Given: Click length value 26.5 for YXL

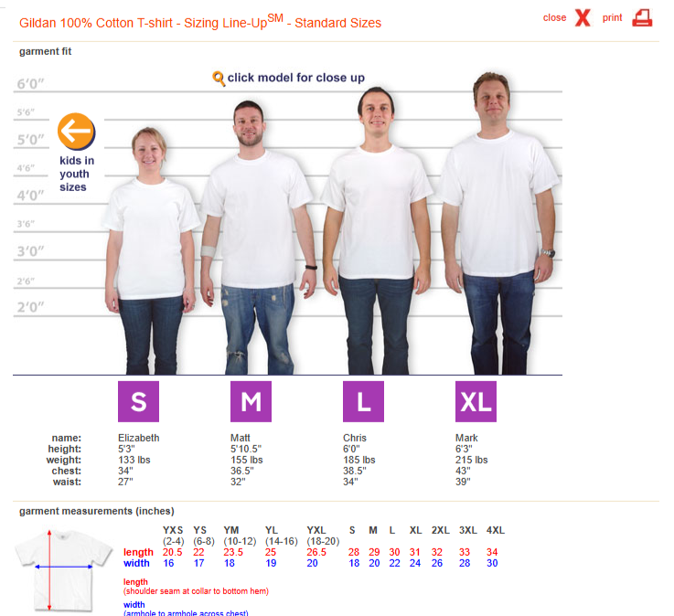Looking at the screenshot, I should [316, 552].
